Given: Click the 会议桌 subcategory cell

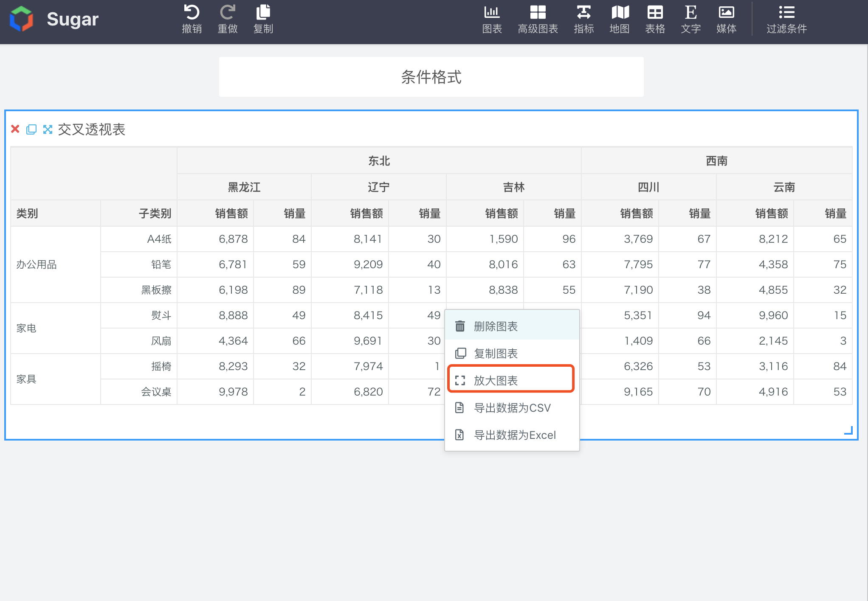Looking at the screenshot, I should (x=139, y=392).
